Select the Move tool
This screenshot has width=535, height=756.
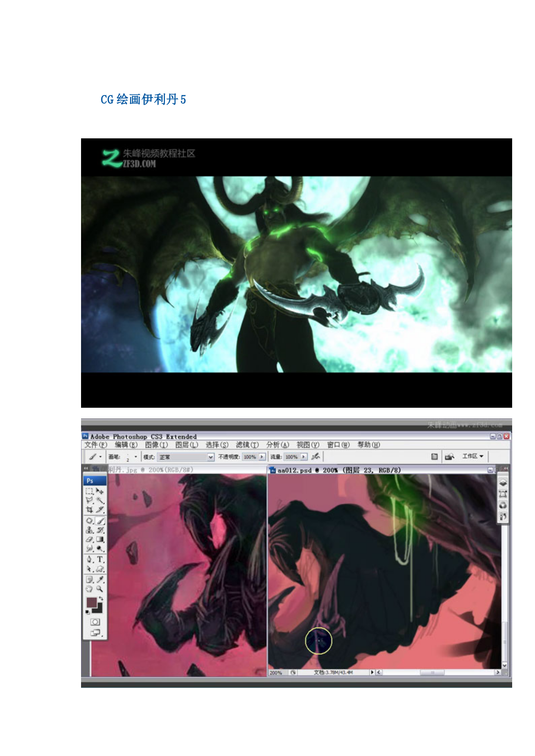pos(100,491)
